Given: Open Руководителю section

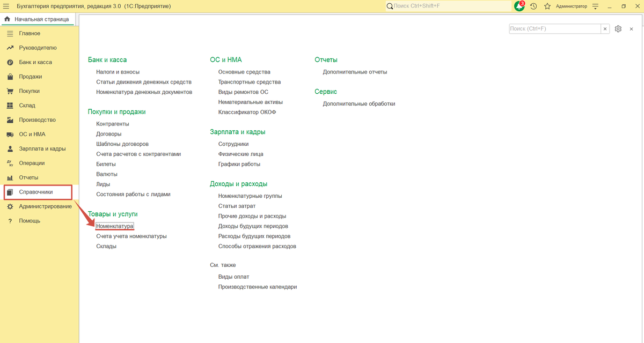Looking at the screenshot, I should tap(38, 48).
